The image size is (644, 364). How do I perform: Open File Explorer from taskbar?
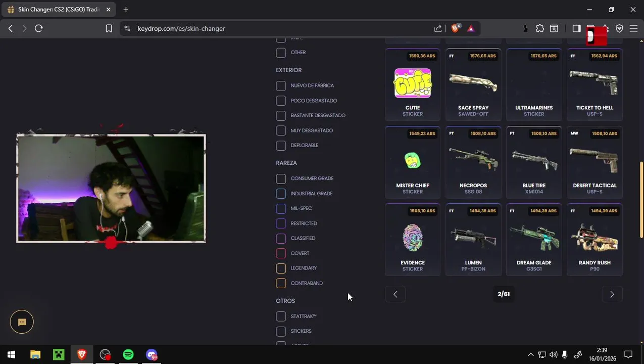(35, 355)
